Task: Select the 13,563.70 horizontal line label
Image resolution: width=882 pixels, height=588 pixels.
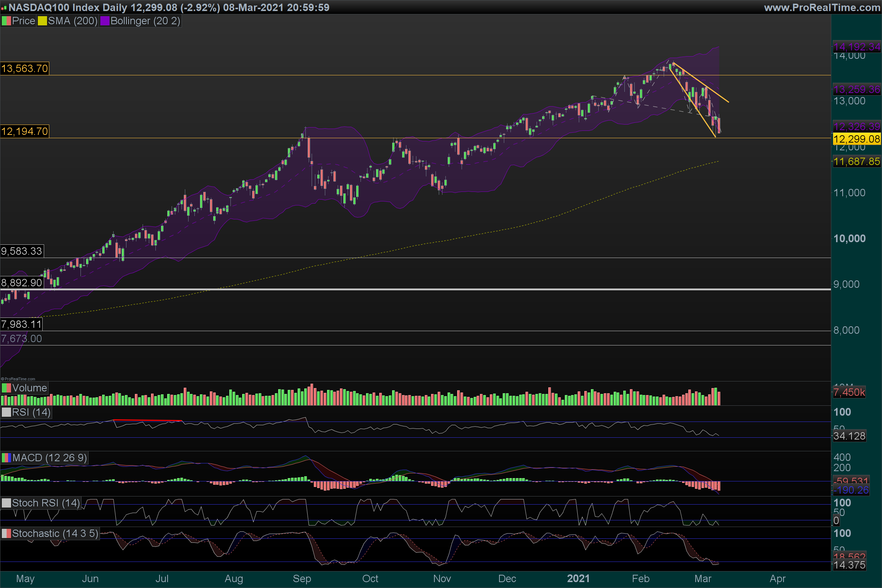Action: (x=25, y=69)
